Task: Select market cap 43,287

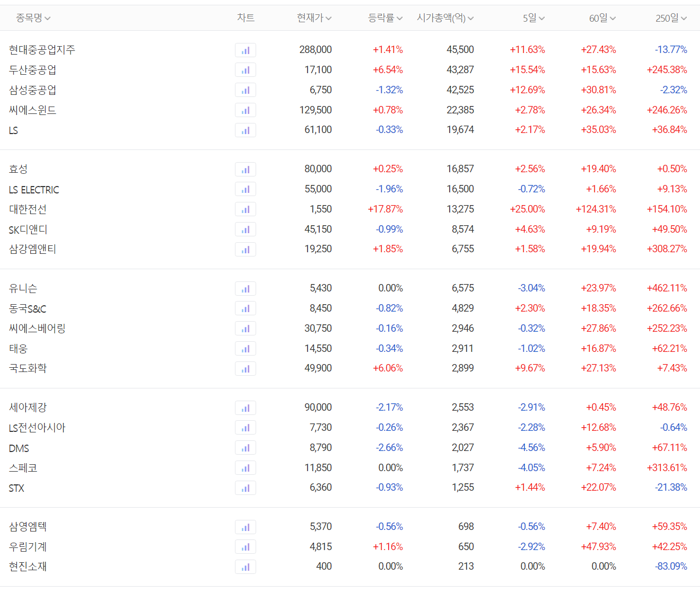Action: point(460,70)
